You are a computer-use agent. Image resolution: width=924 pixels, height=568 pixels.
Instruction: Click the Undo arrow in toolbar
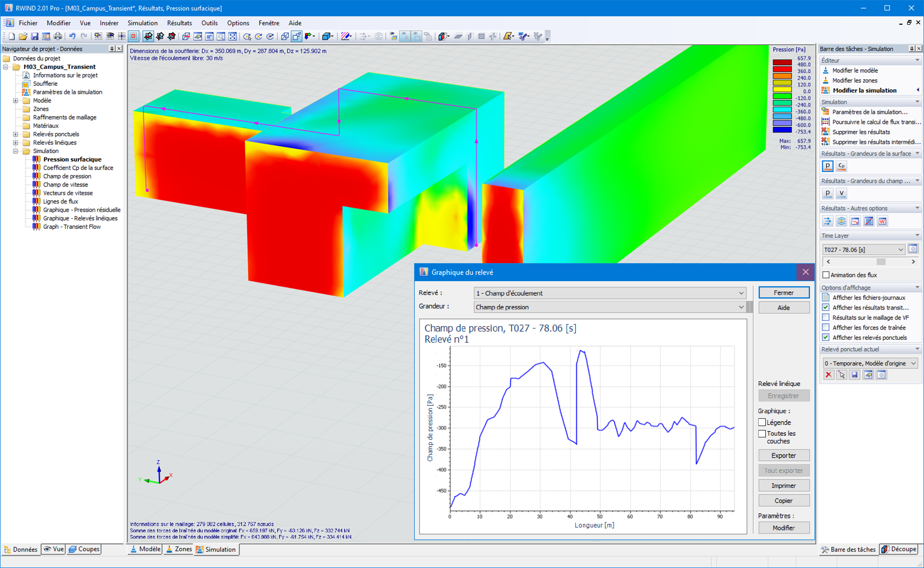point(72,36)
